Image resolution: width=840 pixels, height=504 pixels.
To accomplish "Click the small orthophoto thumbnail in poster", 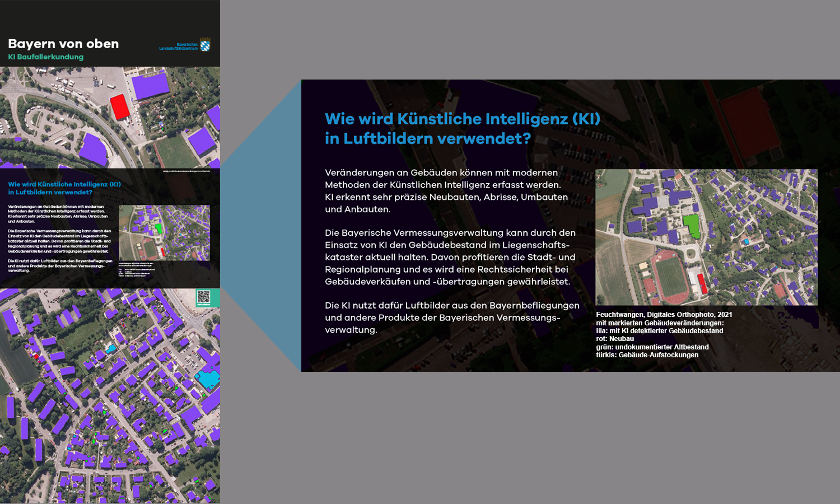I will click(x=164, y=232).
